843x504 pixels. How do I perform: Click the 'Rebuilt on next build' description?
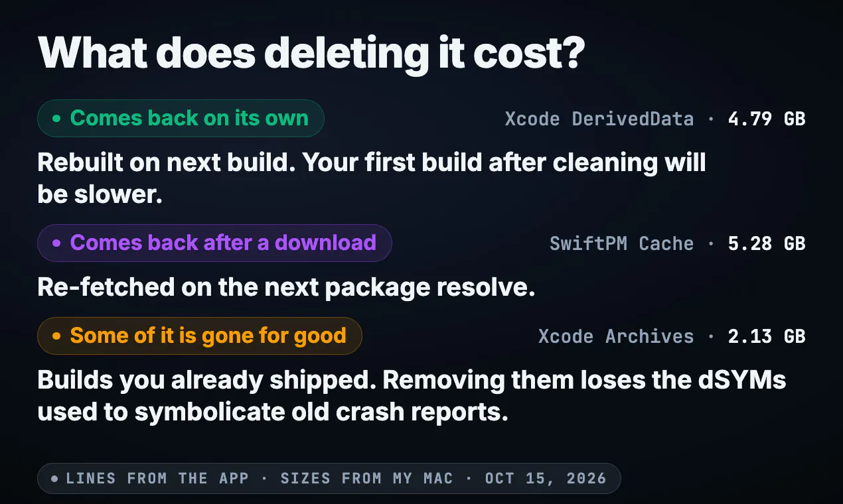click(372, 178)
